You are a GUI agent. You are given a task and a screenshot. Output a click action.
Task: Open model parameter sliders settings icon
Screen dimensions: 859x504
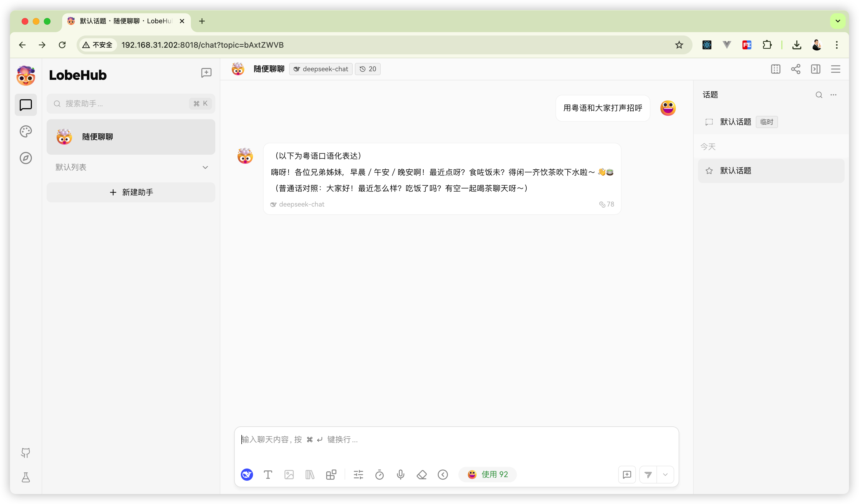click(x=358, y=474)
